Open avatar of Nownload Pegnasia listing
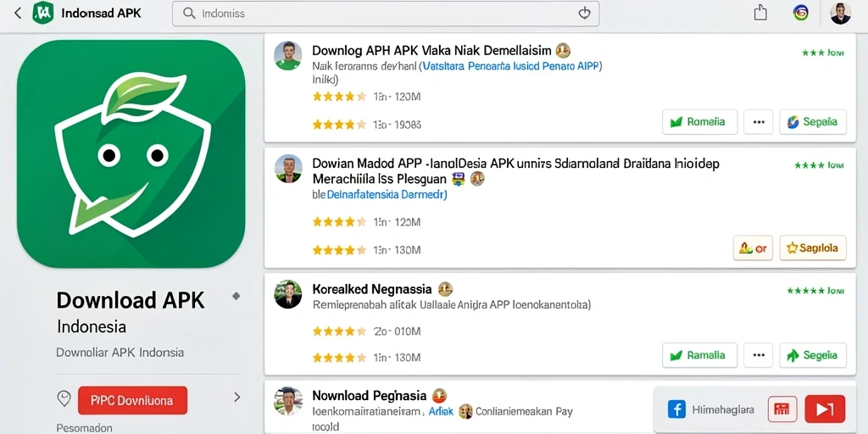Viewport: 868px width, 434px height. point(288,401)
